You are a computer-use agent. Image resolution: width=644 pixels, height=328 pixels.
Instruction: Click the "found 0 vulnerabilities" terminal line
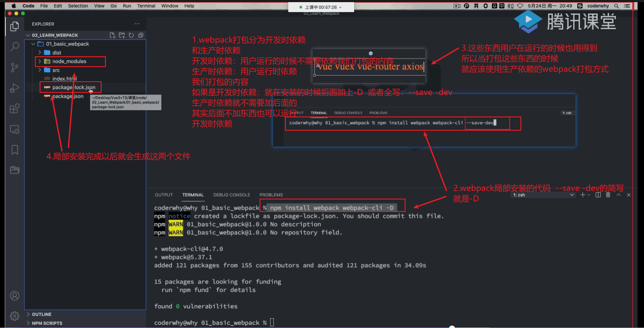(196, 306)
